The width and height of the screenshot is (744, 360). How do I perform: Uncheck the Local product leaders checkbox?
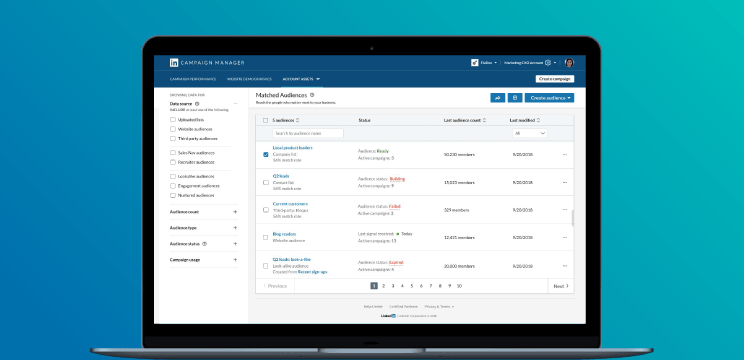(266, 155)
